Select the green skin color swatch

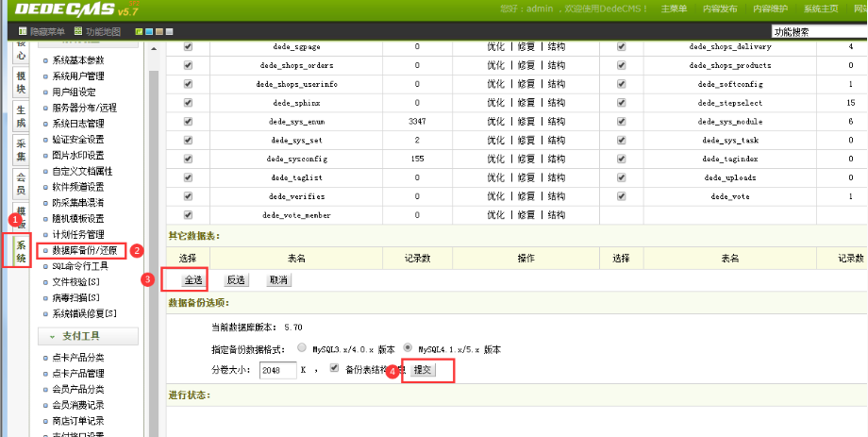[x=139, y=31]
